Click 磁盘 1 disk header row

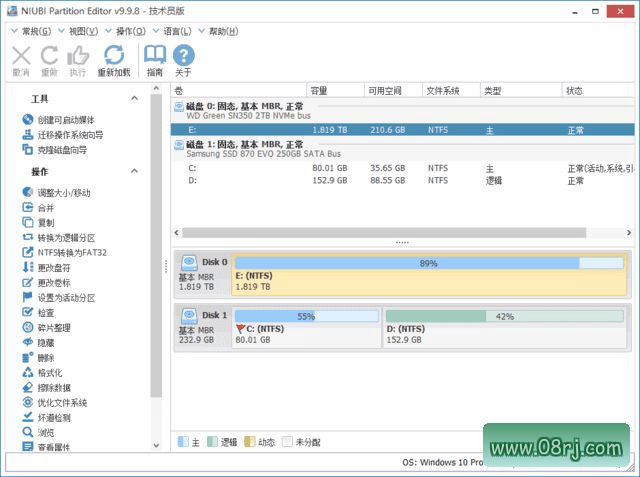pyautogui.click(x=402, y=149)
